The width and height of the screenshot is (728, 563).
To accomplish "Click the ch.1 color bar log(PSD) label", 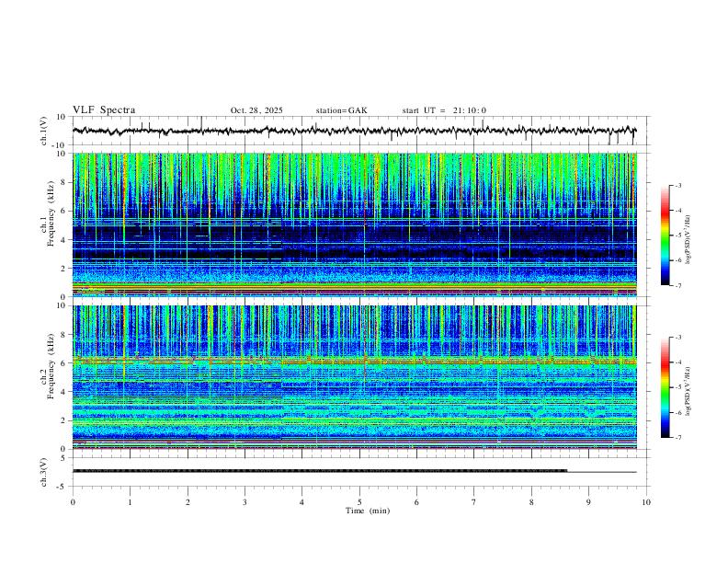I will [x=688, y=239].
